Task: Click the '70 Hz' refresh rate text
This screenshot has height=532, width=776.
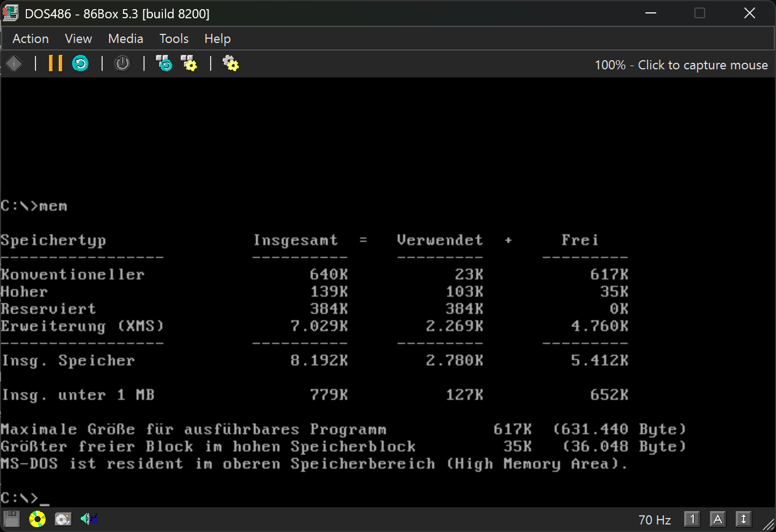Action: (655, 520)
